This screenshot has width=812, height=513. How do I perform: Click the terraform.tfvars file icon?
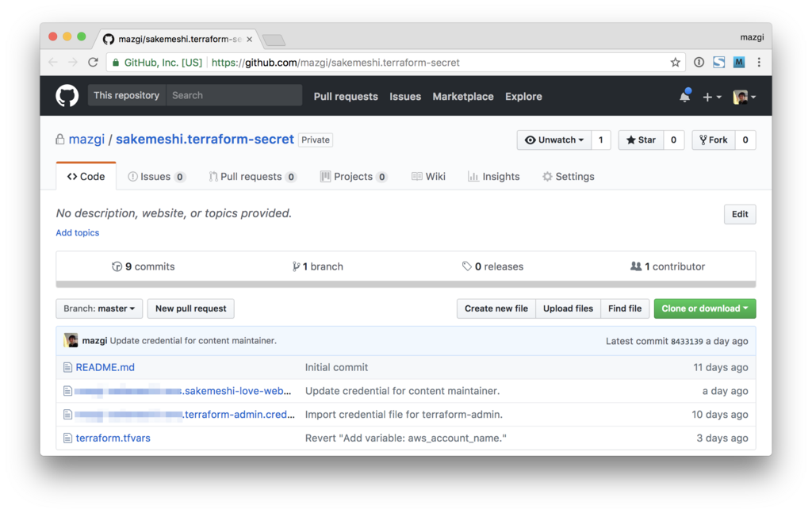point(67,438)
